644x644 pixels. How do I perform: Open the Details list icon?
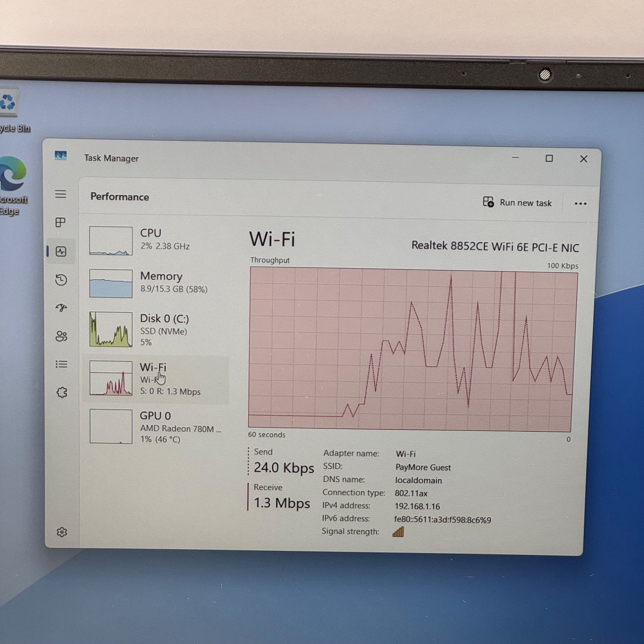(61, 365)
